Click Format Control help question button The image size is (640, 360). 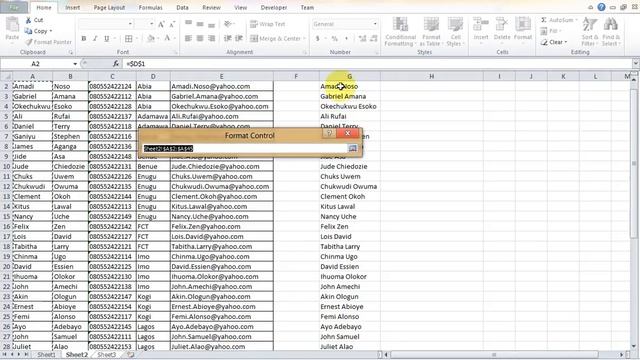[x=329, y=133]
